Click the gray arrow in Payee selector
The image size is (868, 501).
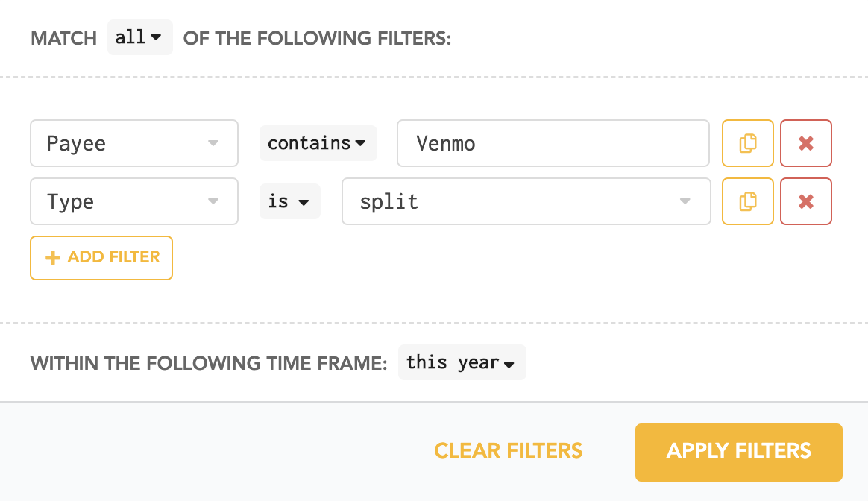coord(213,143)
